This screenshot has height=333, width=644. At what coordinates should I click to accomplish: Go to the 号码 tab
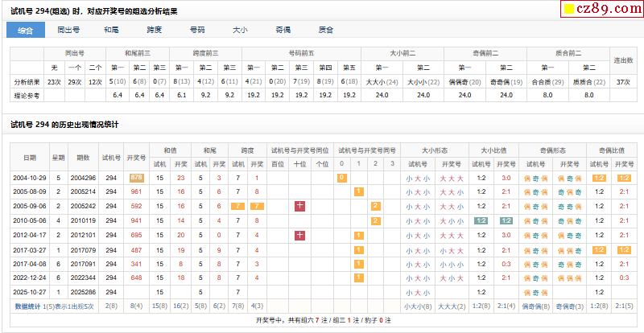click(x=197, y=30)
